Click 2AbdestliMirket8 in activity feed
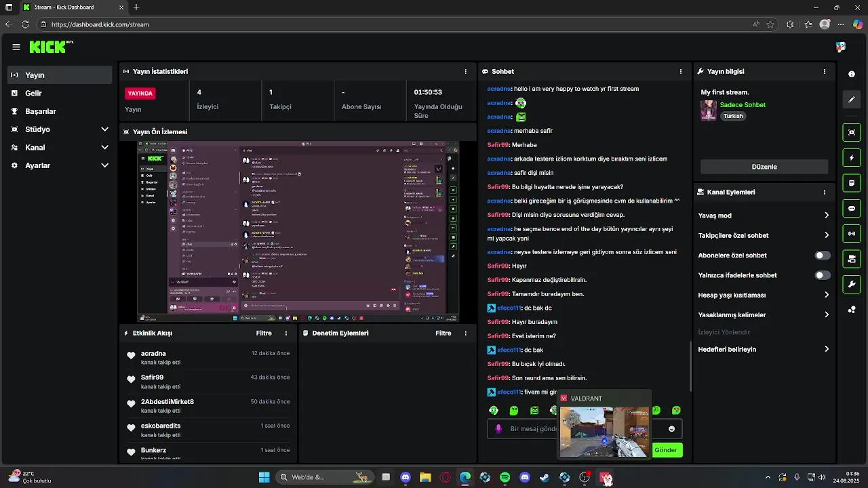 167,402
